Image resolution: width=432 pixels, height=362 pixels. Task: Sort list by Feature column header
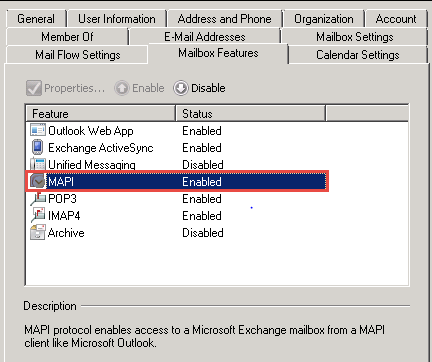click(101, 114)
